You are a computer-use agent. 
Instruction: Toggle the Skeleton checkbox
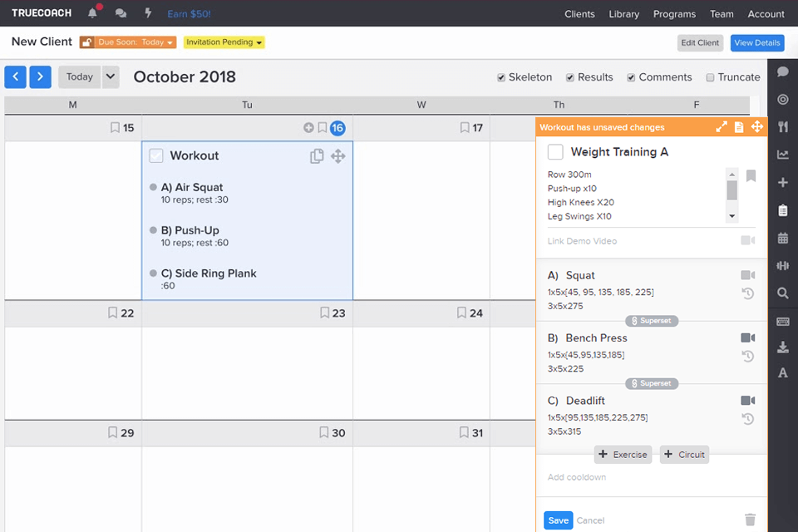pos(501,77)
